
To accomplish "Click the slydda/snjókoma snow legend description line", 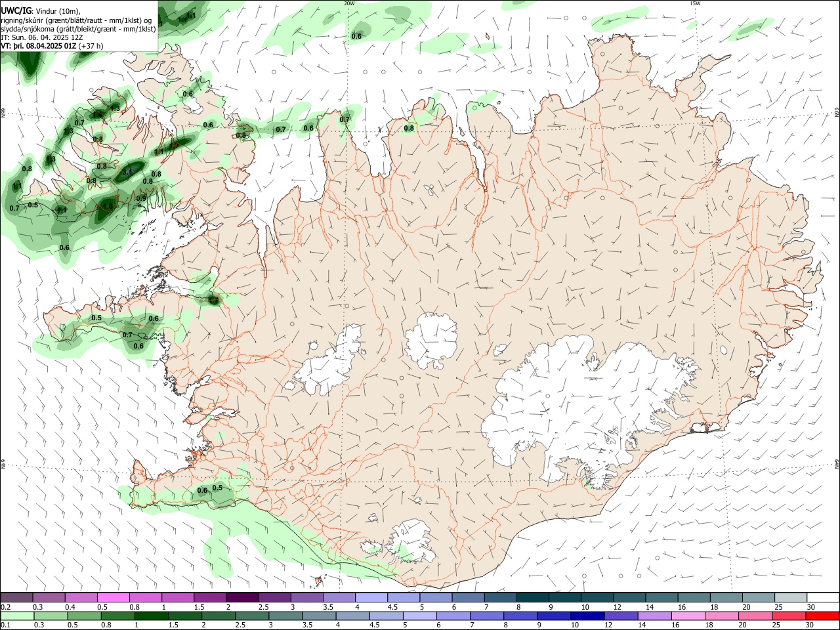I will (x=78, y=29).
